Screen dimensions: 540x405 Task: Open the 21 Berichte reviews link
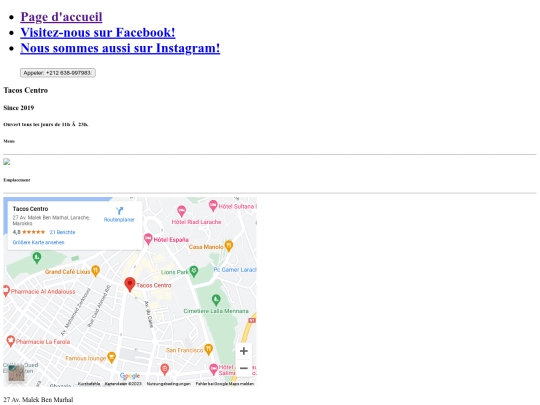coord(62,232)
